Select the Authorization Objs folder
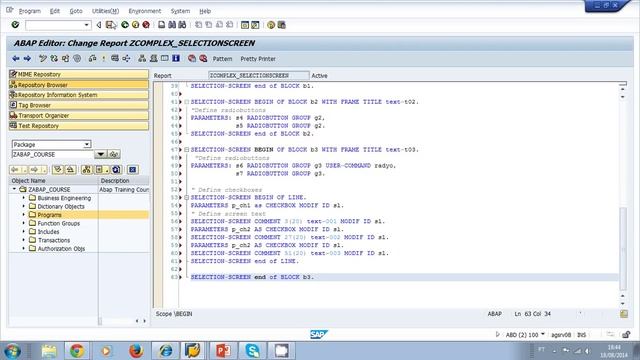Screen dimensions: 640x360 [61, 249]
